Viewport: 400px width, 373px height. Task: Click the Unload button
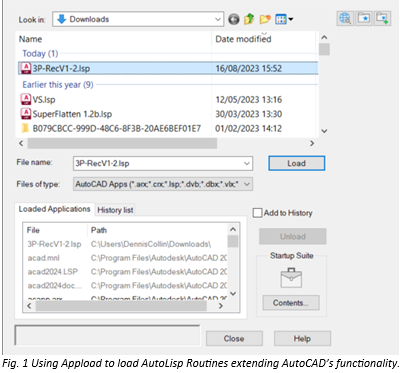click(293, 236)
